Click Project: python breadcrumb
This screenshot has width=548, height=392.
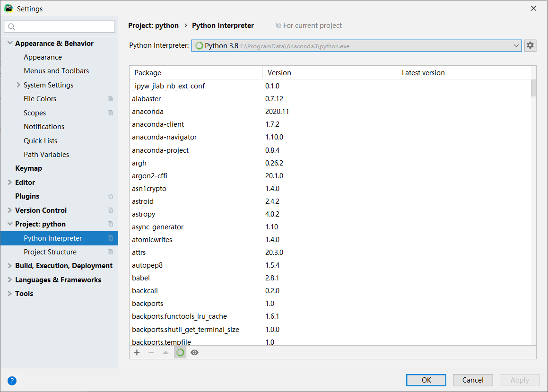click(x=153, y=26)
